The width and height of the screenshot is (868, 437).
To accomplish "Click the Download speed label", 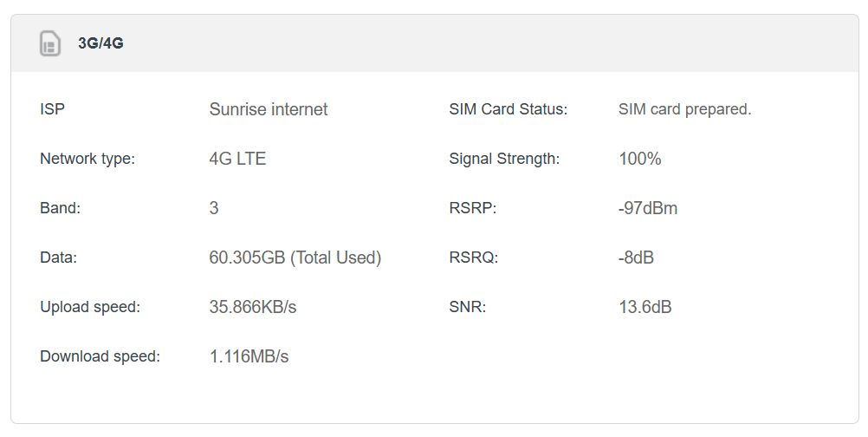I will point(100,356).
